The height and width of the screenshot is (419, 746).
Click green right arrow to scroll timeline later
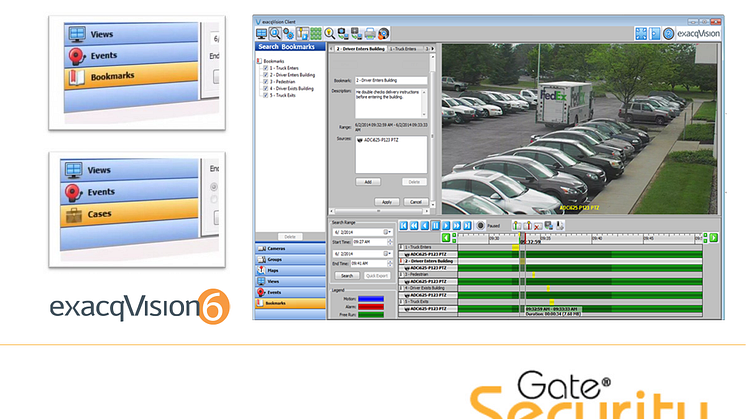[x=713, y=237]
